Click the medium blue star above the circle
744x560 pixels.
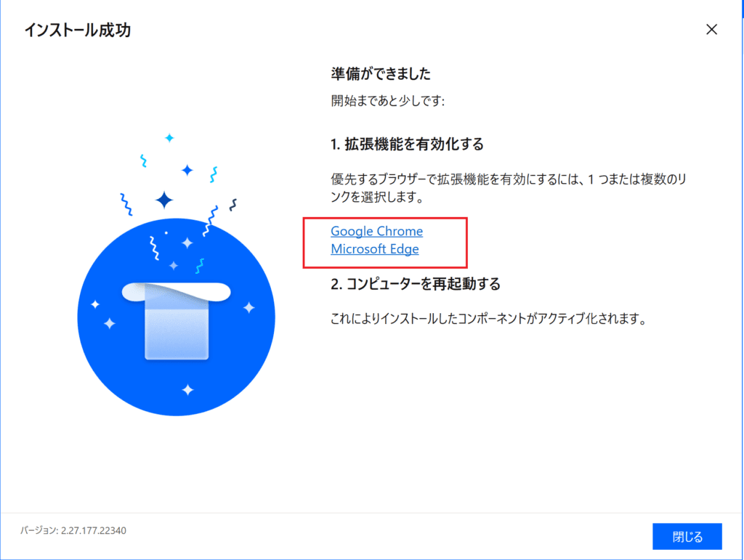187,170
